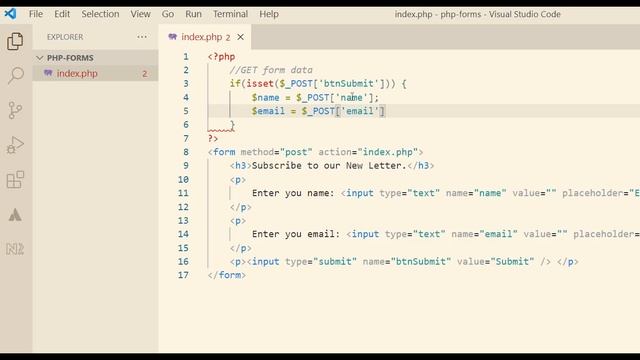Image resolution: width=640 pixels, height=360 pixels.
Task: Open the Selection menu
Action: click(x=100, y=14)
